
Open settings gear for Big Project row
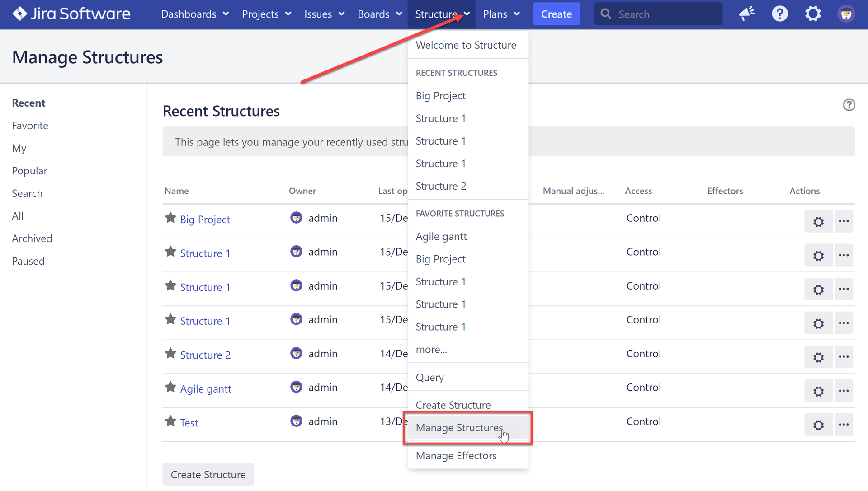[x=818, y=222]
